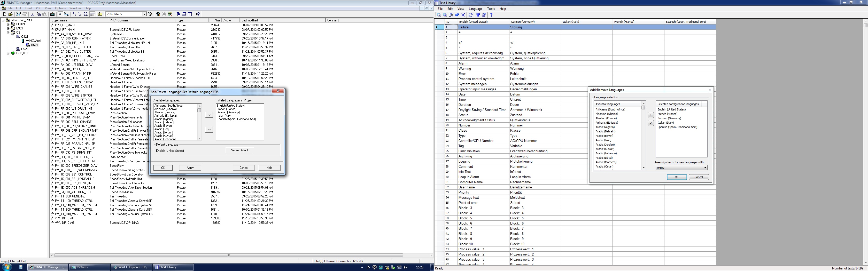Screen dimensions: 868x271
Task: Click Apply in Add/Delete Language dialog
Action: point(190,168)
